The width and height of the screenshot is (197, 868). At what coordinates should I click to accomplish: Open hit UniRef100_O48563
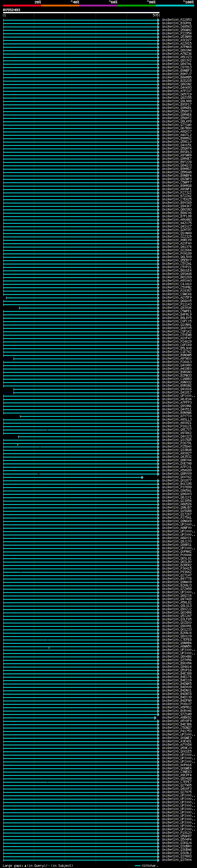pos(176,26)
